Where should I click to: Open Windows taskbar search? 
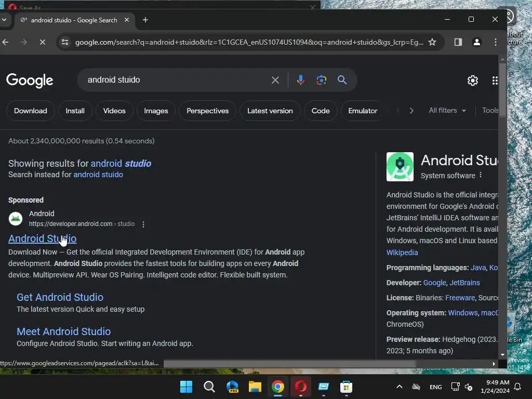(209, 387)
